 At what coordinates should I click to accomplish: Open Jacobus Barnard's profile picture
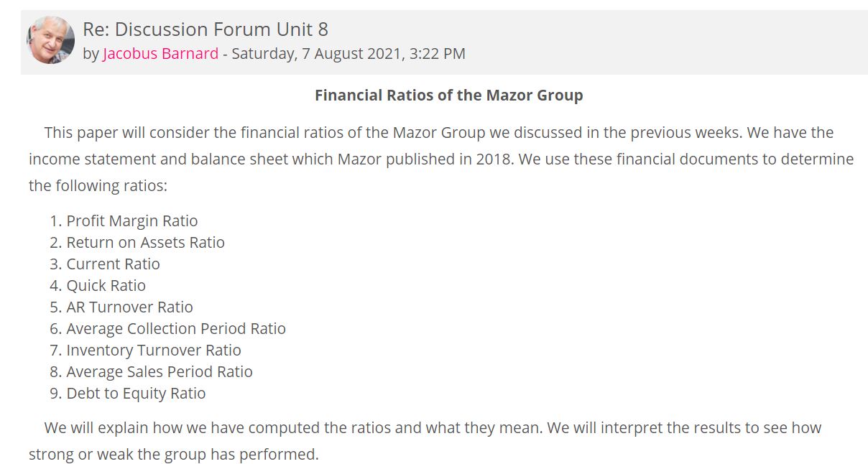(x=50, y=40)
